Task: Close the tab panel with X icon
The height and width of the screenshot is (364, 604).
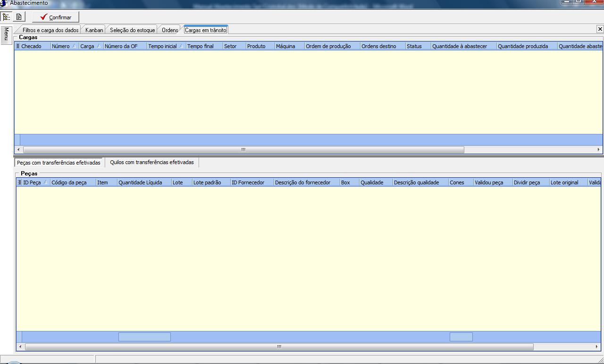Action: pyautogui.click(x=600, y=29)
